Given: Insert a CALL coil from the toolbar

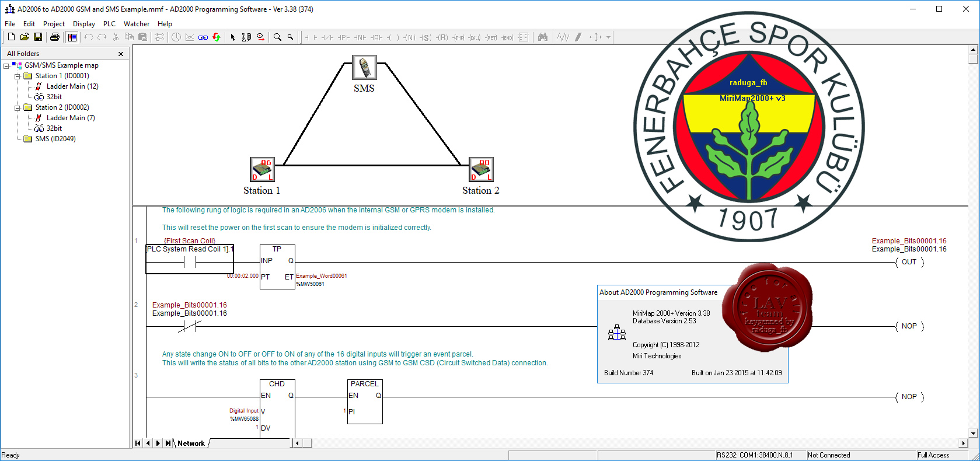Looking at the screenshot, I should click(x=475, y=37).
